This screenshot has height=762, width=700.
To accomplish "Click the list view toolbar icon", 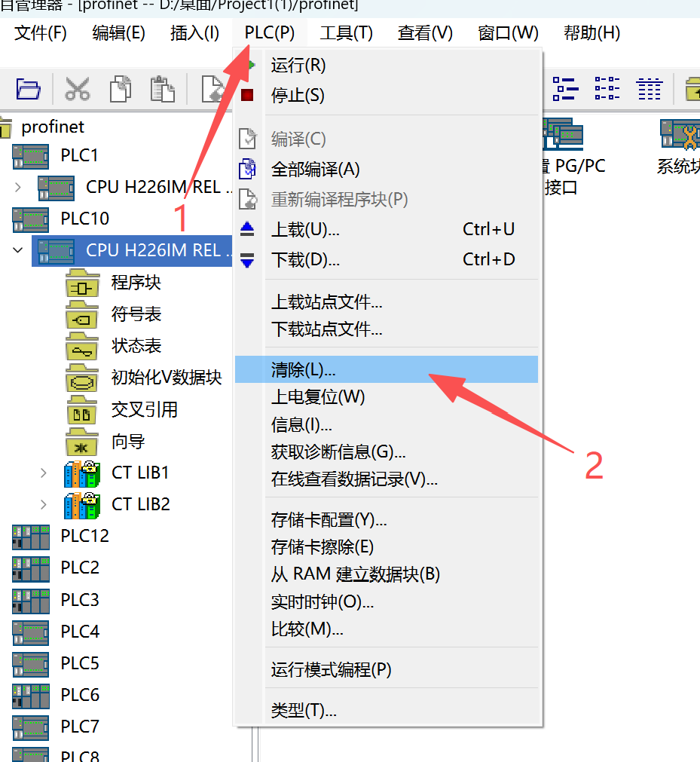I will (x=565, y=89).
